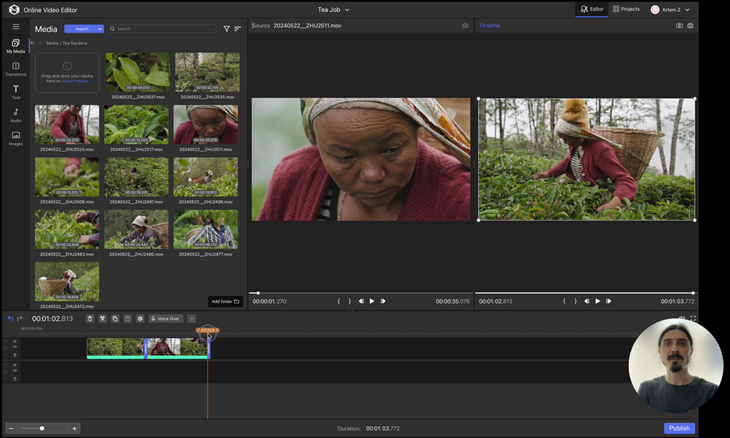This screenshot has height=438, width=730.
Task: Click the Media / Tea Gardens breadcrumb
Action: [67, 43]
